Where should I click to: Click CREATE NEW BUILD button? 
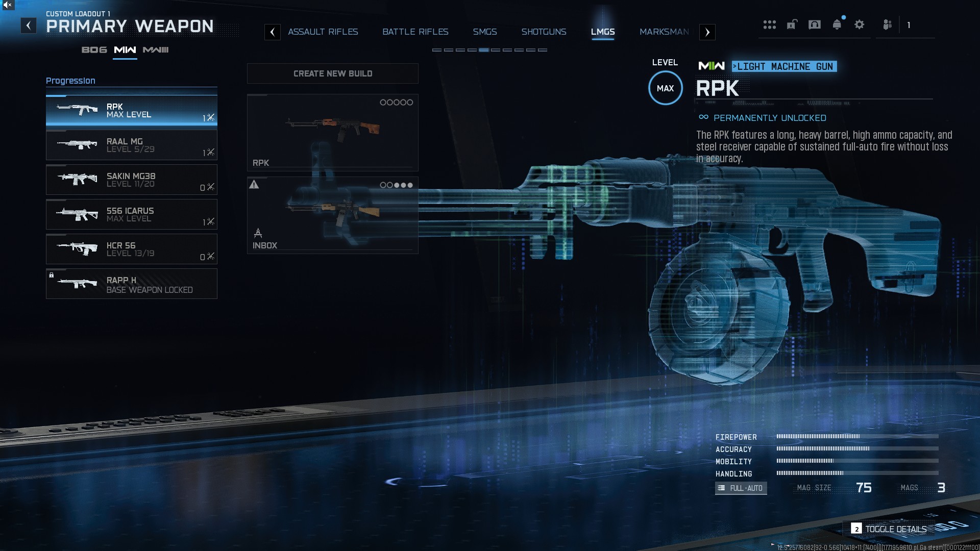333,73
